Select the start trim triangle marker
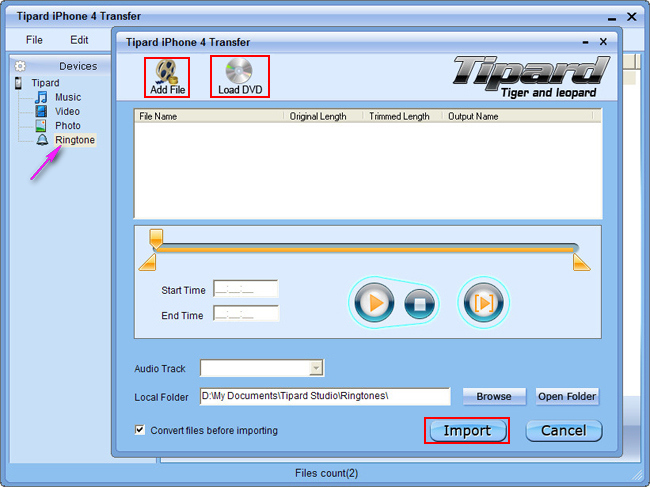 click(148, 262)
